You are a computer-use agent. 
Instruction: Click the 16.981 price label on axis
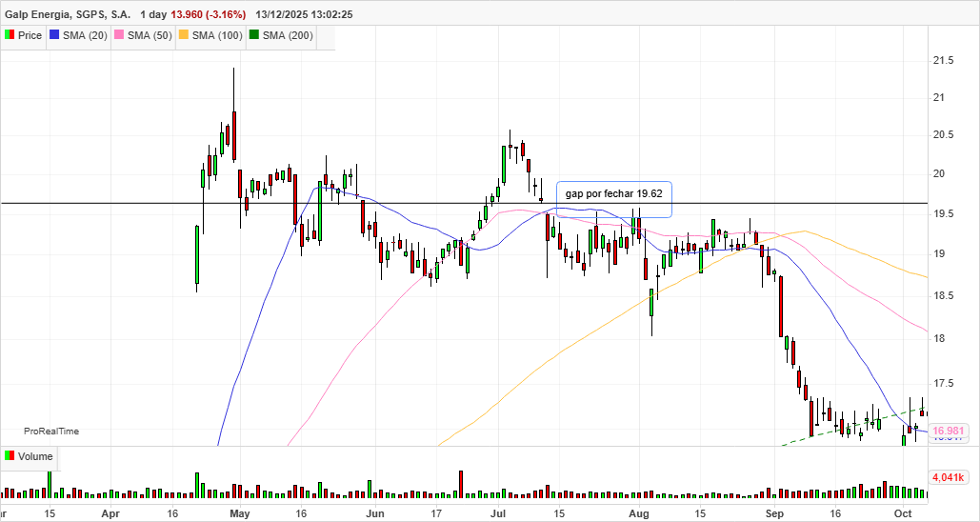tap(949, 431)
